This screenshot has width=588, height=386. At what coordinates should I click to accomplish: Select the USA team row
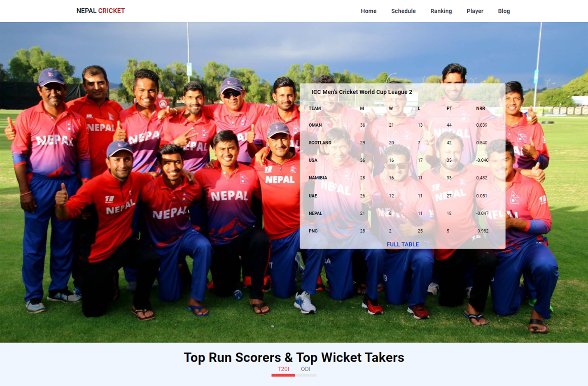402,160
